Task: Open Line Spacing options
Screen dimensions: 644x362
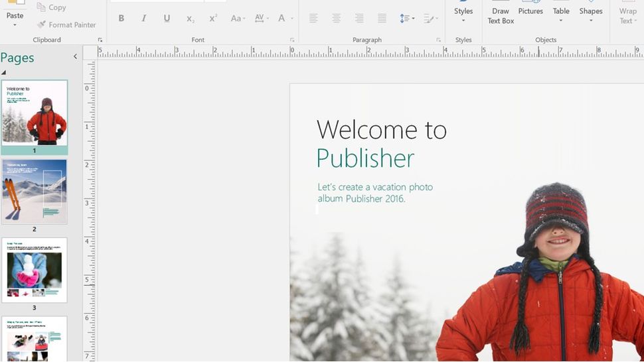Action: [406, 18]
